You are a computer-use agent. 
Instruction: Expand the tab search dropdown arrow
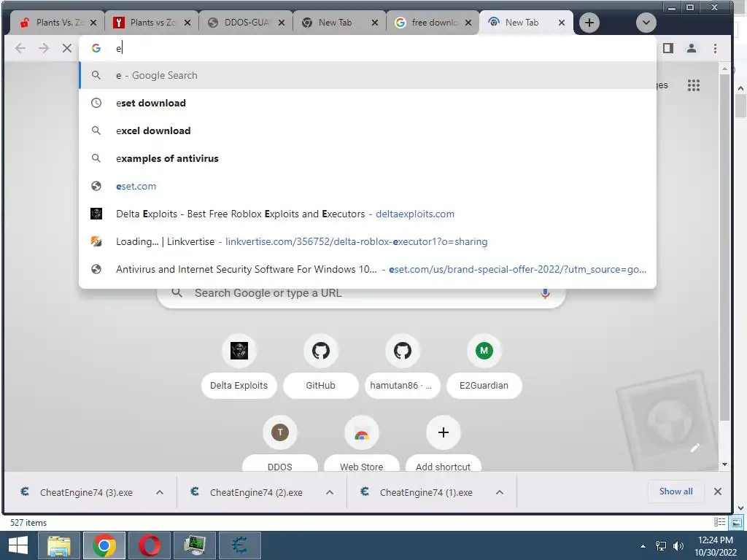coord(646,23)
